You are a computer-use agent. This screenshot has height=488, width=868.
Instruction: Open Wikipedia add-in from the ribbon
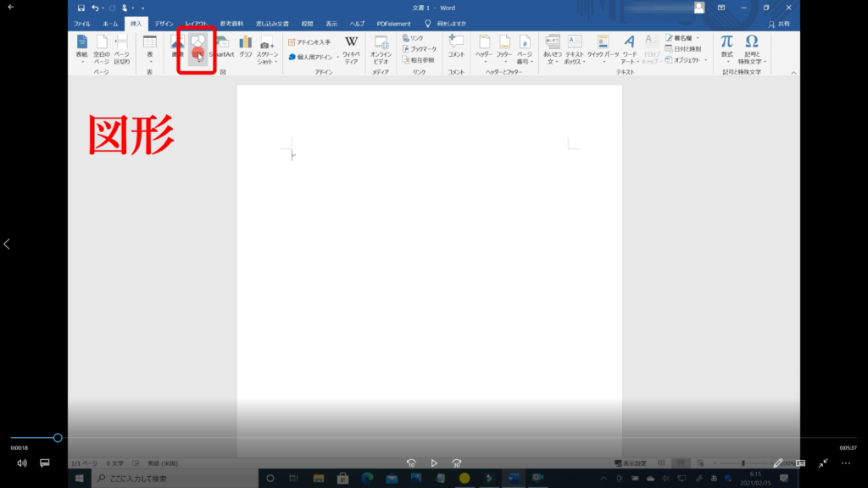351,47
